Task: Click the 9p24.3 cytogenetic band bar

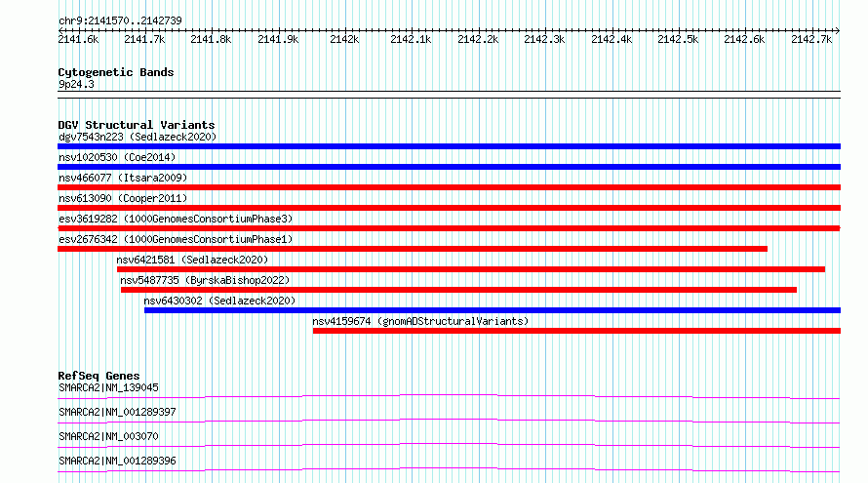Action: pos(449,95)
